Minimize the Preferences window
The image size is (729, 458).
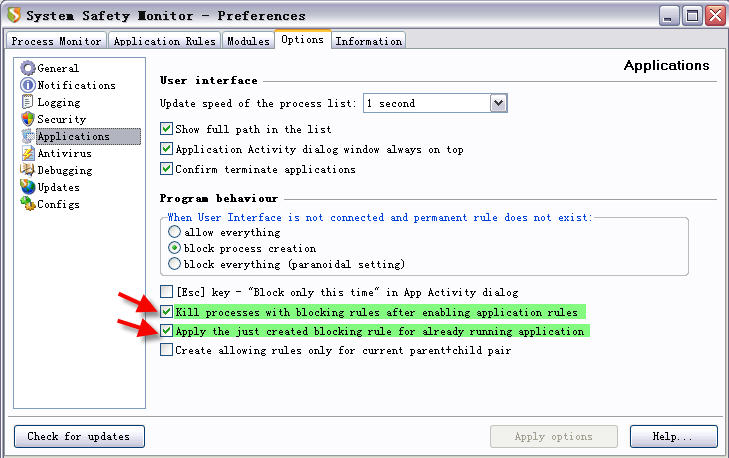click(x=668, y=16)
